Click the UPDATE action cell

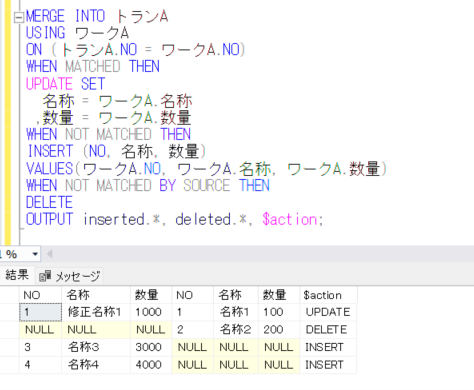coord(328,312)
